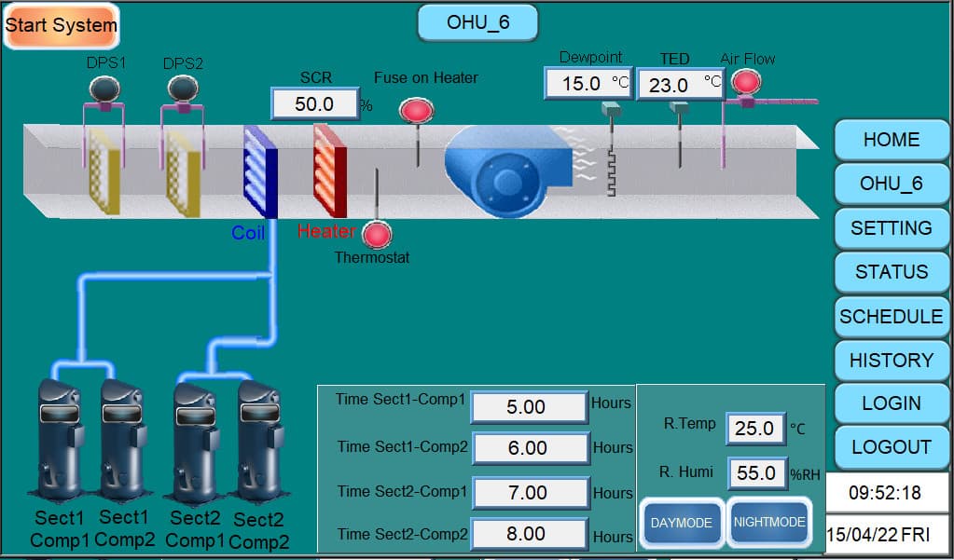The height and width of the screenshot is (560, 954).
Task: Select the SCR percentage value field
Action: tap(314, 104)
